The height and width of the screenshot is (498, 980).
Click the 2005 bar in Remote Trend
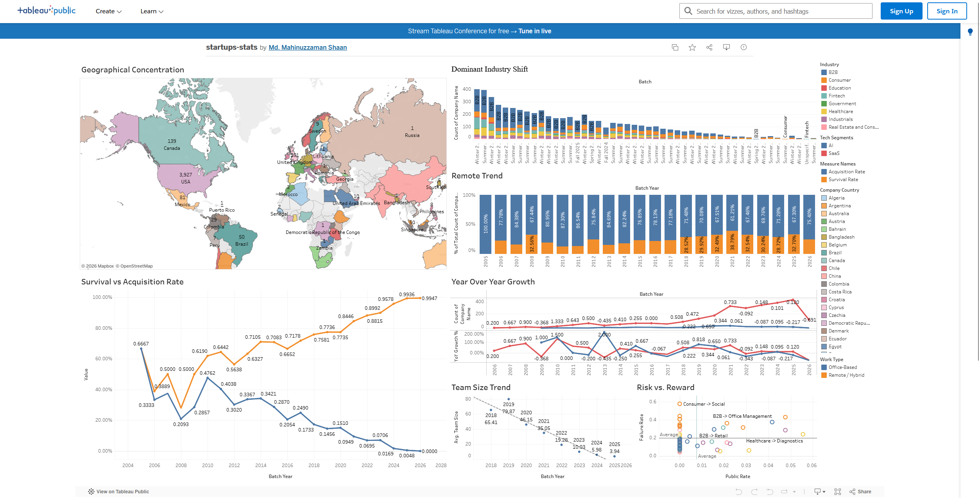486,225
